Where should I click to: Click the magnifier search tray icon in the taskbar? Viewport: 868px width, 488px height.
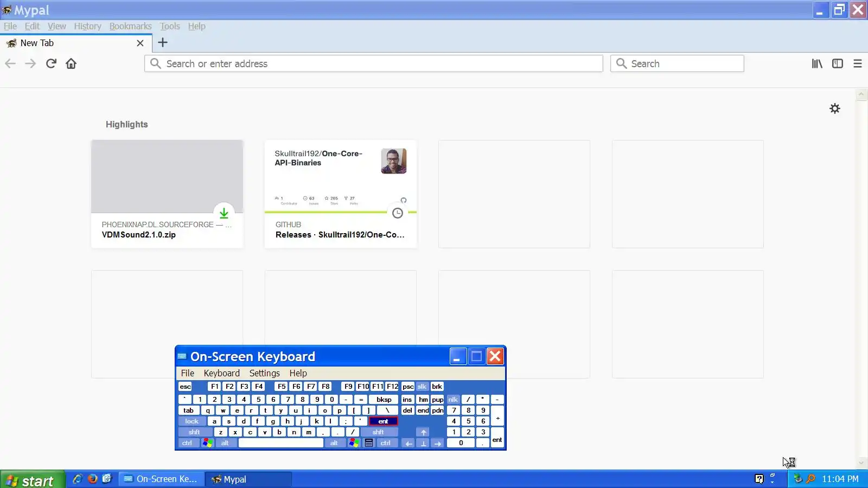coord(811,479)
